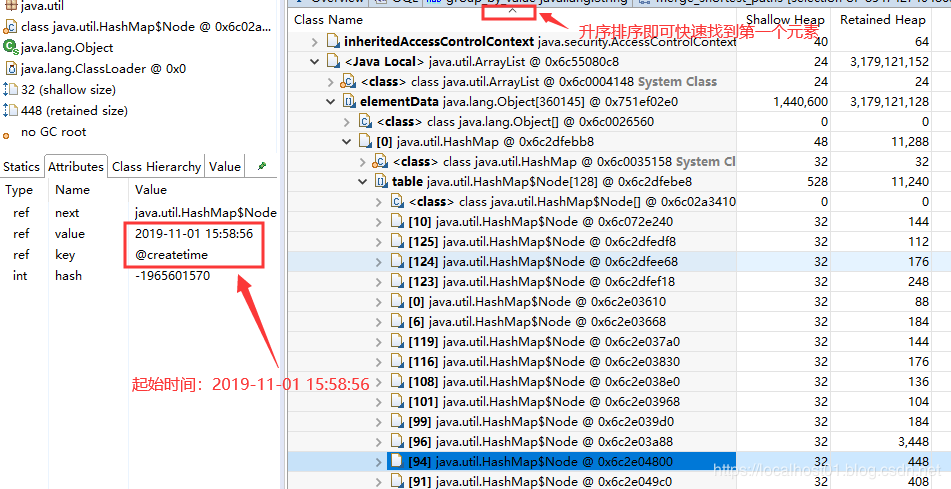951x489 pixels.
Task: Expand the [96] HashMap$Node entry
Action: pyautogui.click(x=380, y=441)
